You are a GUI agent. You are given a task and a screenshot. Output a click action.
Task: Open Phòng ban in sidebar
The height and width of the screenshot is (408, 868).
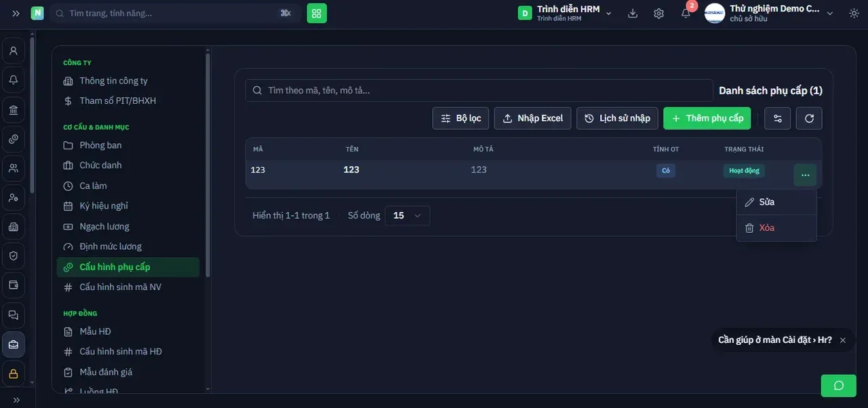(x=128, y=145)
